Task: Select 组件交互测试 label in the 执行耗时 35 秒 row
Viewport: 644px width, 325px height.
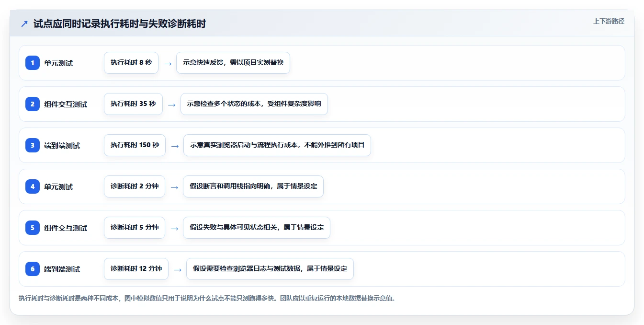Action: [66, 104]
